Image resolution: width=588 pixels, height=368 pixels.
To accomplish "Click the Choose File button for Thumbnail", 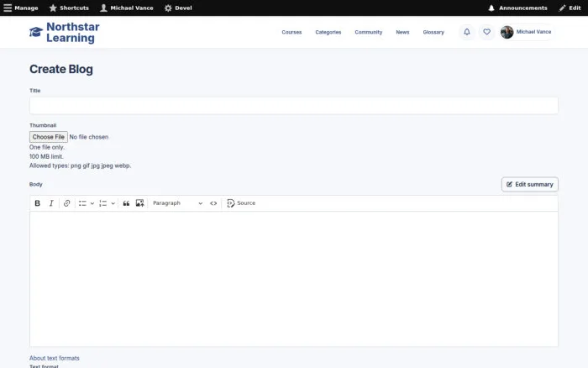I will pyautogui.click(x=49, y=137).
